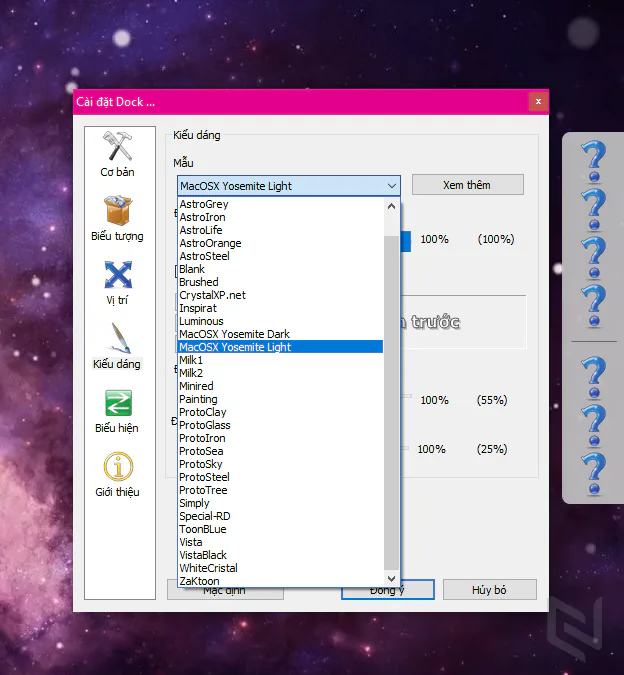Pick ProtoSea from the list
The height and width of the screenshot is (675, 624).
pyautogui.click(x=280, y=451)
